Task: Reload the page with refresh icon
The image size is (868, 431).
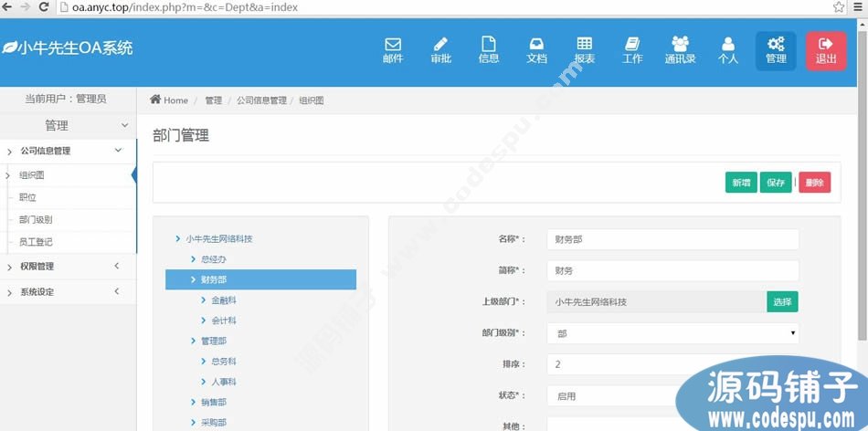Action: [x=44, y=7]
